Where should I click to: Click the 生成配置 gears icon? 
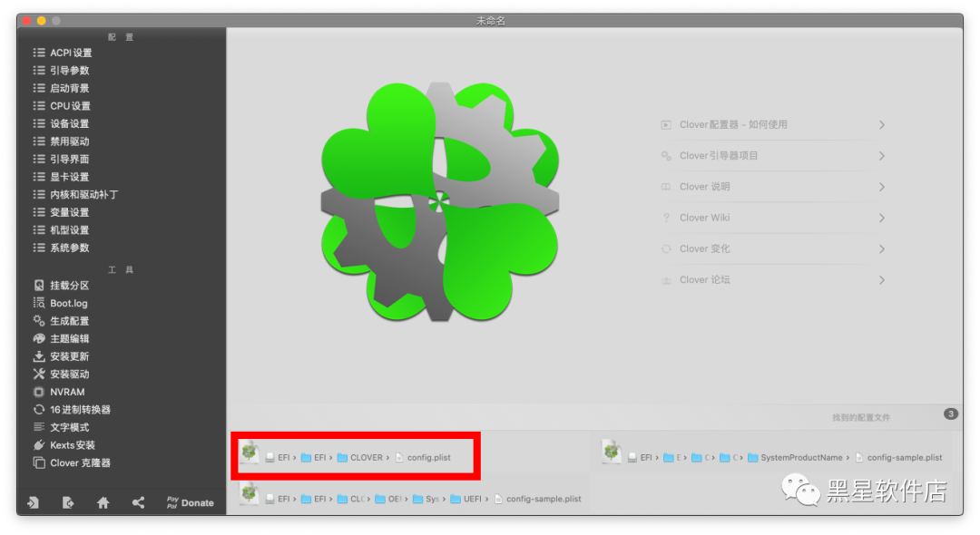point(39,321)
